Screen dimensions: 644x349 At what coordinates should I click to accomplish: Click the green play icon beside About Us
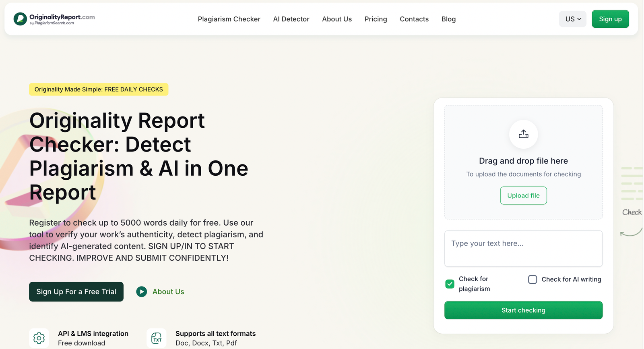[142, 291]
